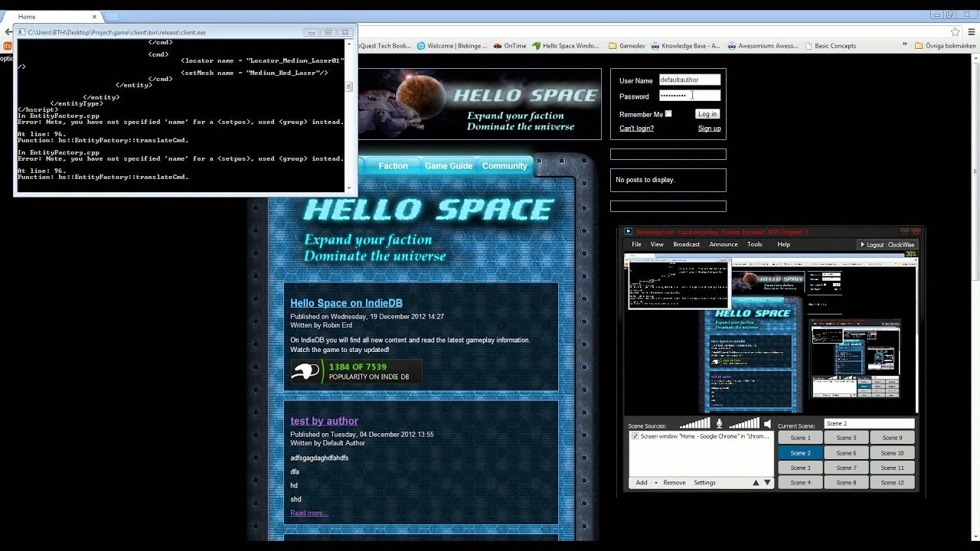Click the Current Scene name field
Screen dimensions: 980x551
click(x=869, y=424)
